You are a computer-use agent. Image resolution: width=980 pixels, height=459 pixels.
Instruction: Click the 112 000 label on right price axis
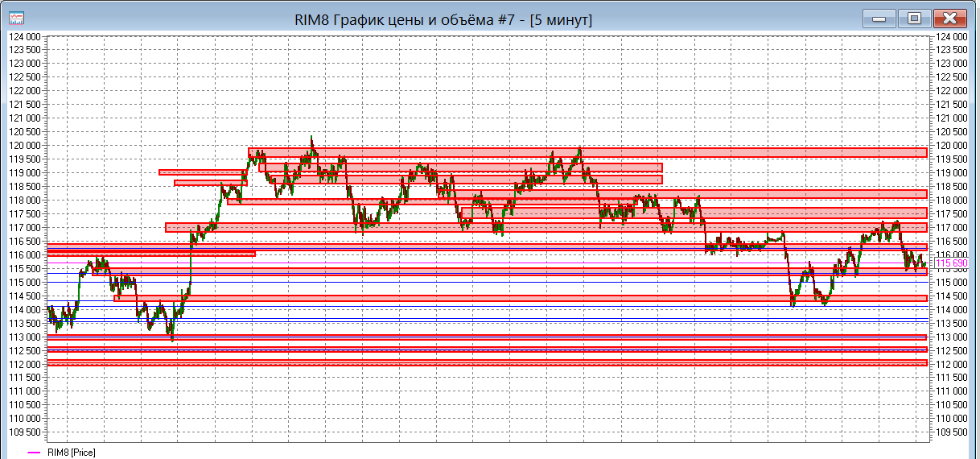[x=952, y=364]
